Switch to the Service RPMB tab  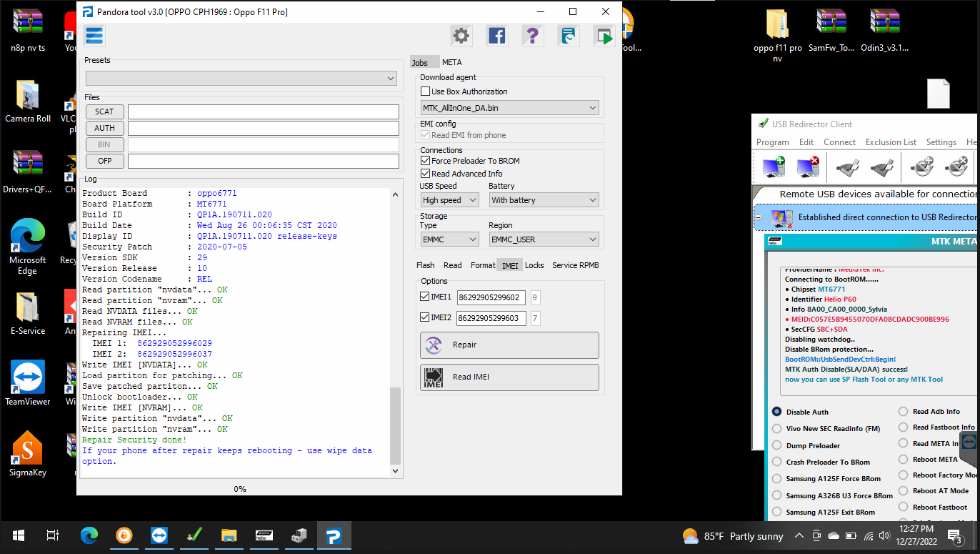pyautogui.click(x=576, y=265)
